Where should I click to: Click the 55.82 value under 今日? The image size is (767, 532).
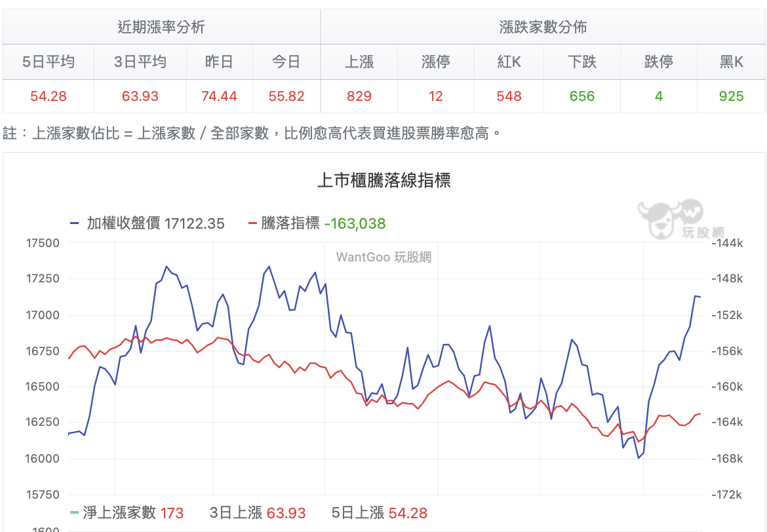click(286, 96)
